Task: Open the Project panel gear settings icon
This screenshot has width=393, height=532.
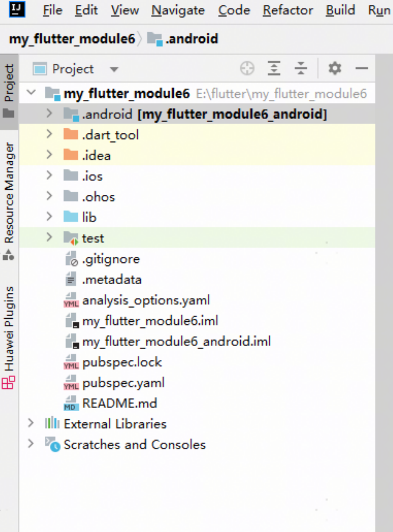Action: (335, 68)
